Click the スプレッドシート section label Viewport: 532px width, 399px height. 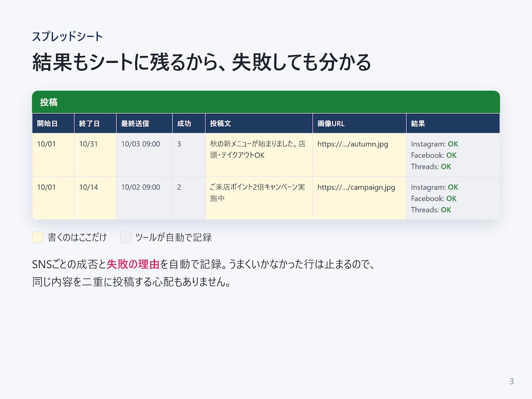(x=68, y=37)
